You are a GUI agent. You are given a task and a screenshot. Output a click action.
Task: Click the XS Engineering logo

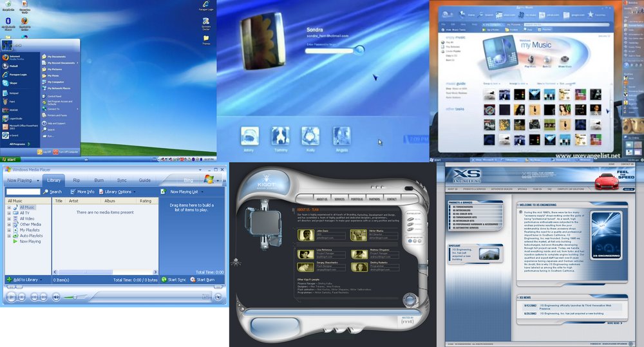pos(467,175)
